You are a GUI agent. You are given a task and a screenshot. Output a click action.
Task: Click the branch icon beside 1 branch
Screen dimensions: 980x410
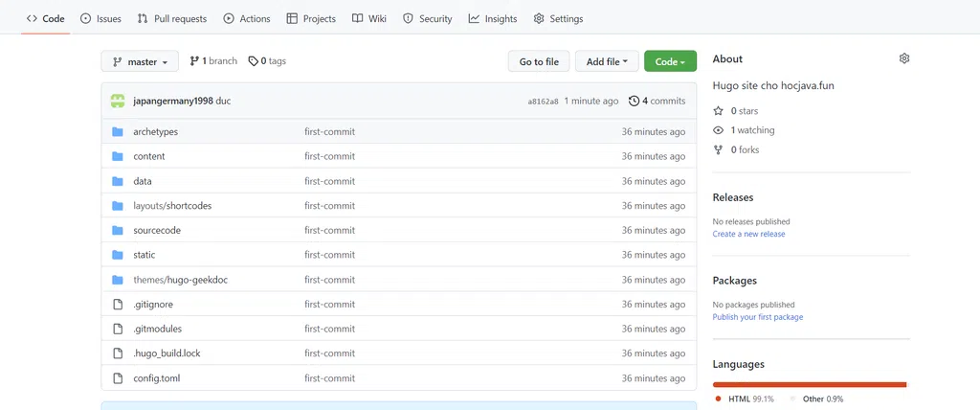[194, 60]
